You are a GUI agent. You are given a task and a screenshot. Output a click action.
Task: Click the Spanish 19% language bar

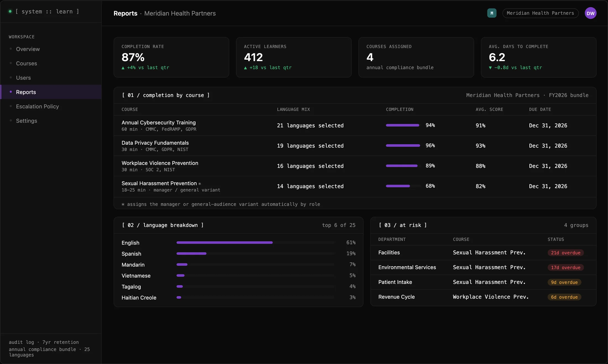coord(255,253)
